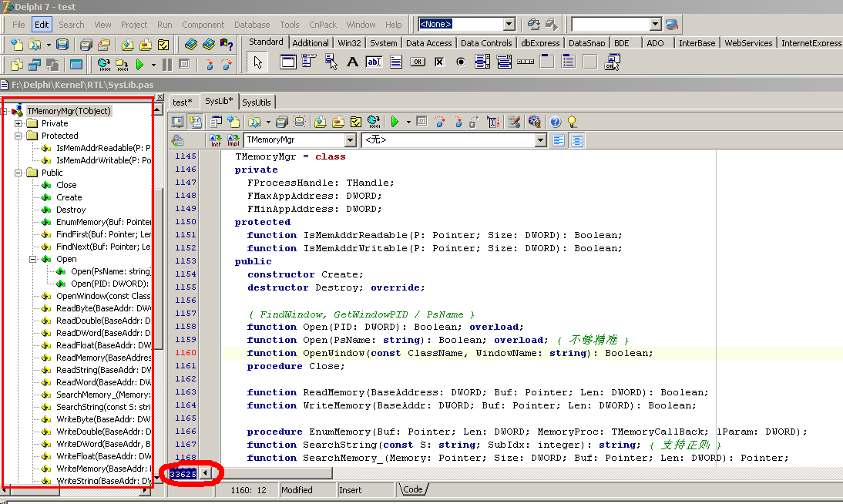
Task: Click Toggle Form/Unit icon
Action: click(52, 65)
